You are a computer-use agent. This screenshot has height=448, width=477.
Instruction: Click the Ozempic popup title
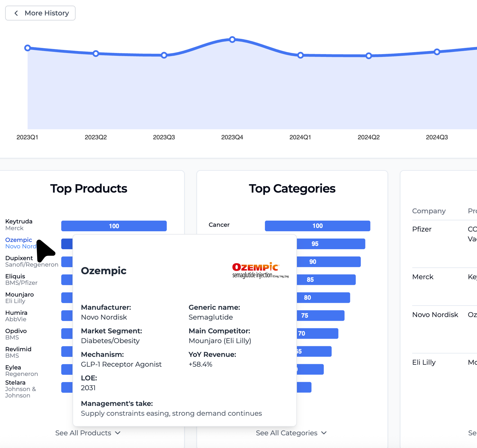coord(104,271)
